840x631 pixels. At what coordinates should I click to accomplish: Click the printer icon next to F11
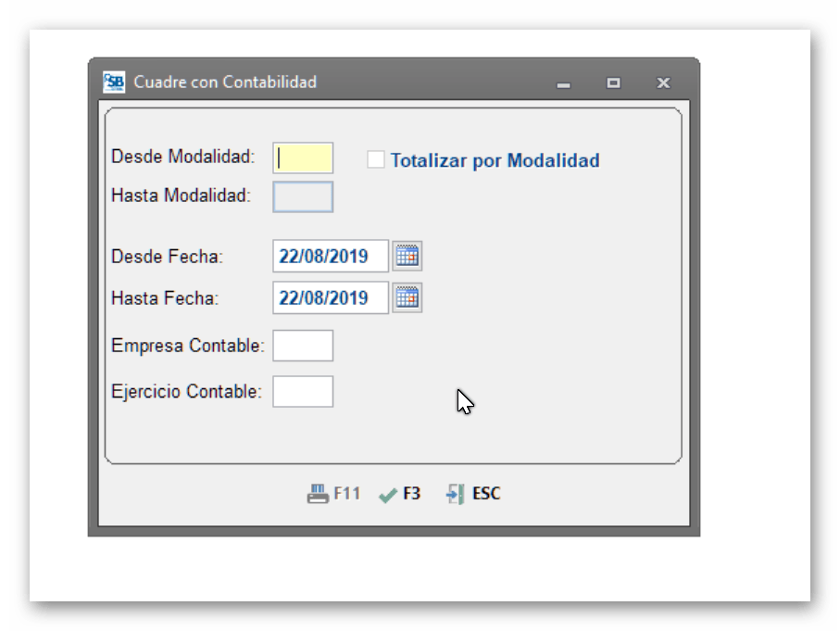(317, 493)
